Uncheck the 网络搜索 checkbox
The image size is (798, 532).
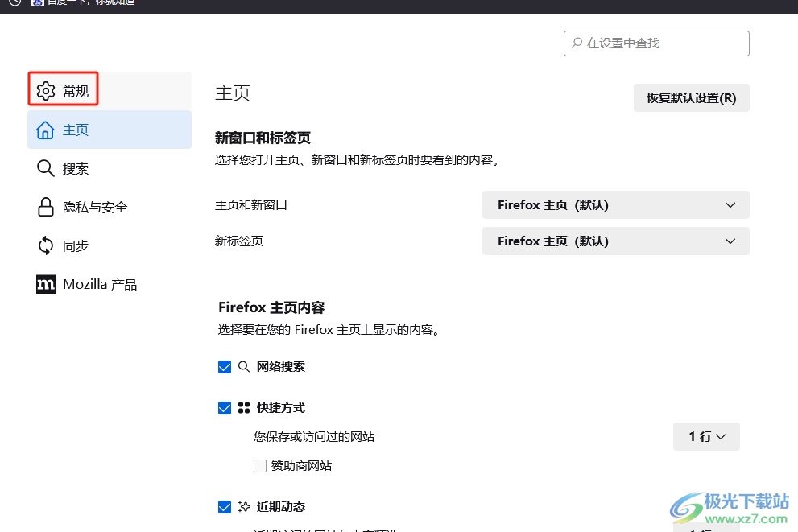point(225,367)
